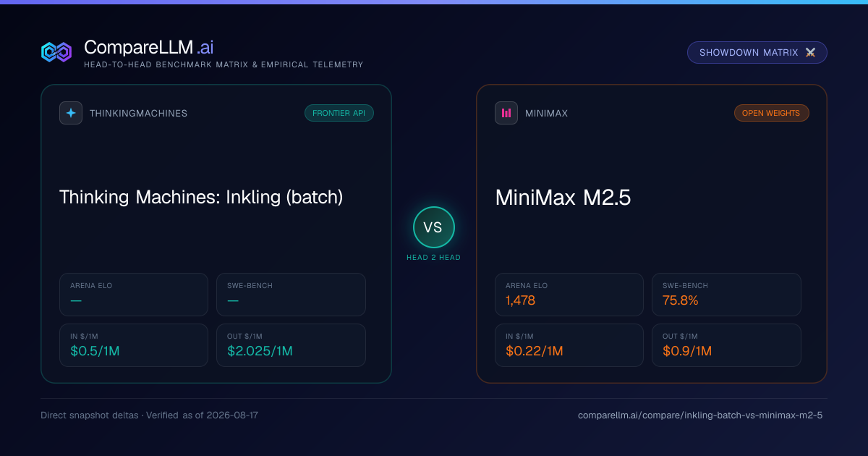Click the ThinkingMachines sparkle provider icon
Viewport: 868px width, 456px height.
pos(71,113)
